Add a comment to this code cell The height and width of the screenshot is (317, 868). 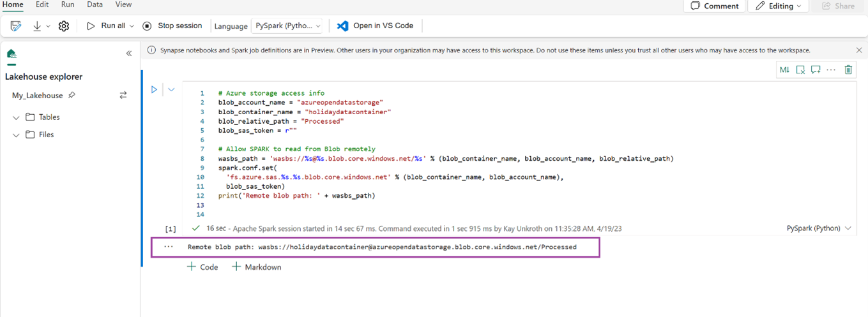click(x=816, y=70)
